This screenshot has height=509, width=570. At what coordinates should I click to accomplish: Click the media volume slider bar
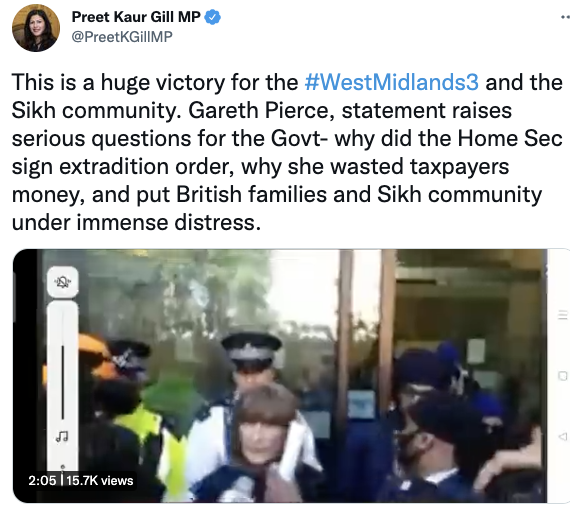point(63,382)
